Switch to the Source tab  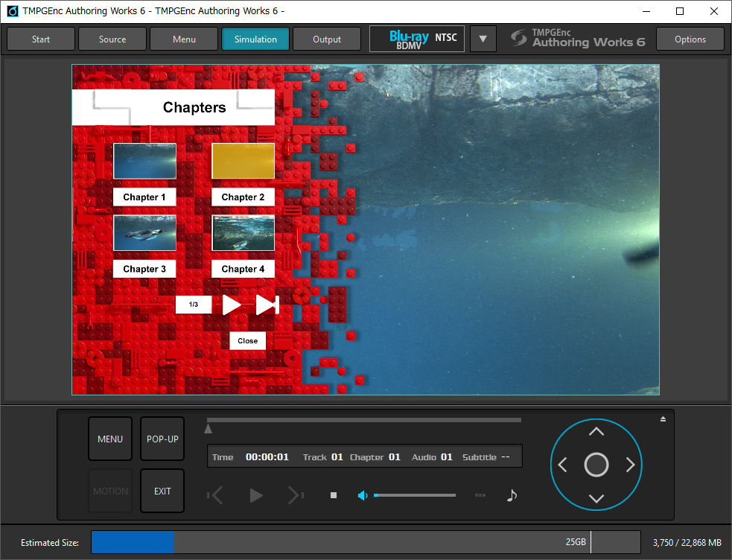[112, 39]
